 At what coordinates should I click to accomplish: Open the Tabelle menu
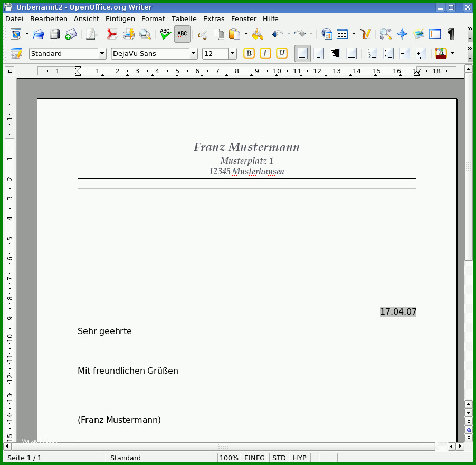[184, 19]
